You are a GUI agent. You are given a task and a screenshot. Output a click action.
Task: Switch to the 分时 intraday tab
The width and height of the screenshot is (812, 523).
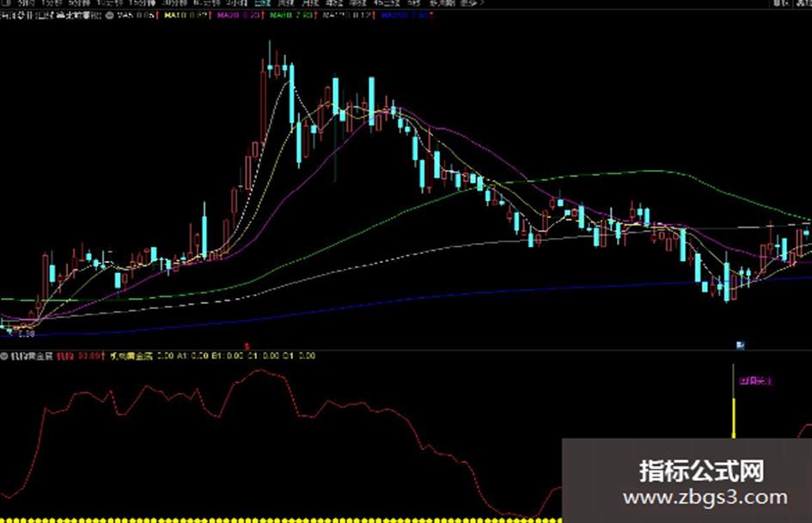tap(26, 3)
